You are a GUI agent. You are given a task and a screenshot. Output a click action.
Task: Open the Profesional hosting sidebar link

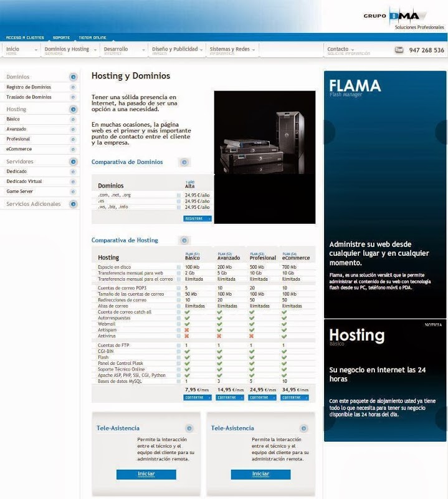click(x=18, y=139)
